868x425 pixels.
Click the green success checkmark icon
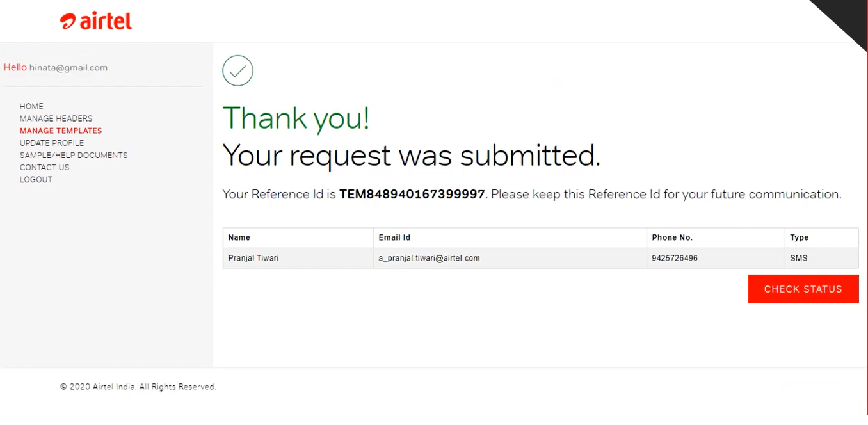pos(237,71)
